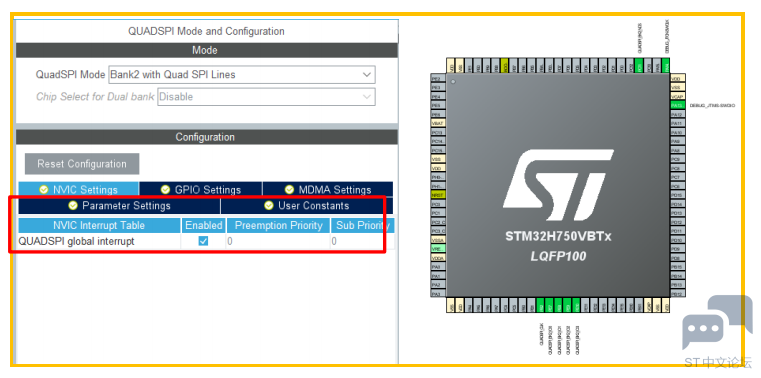Select the PA12 pin on the chip
Screen dimensions: 761x378
click(678, 115)
